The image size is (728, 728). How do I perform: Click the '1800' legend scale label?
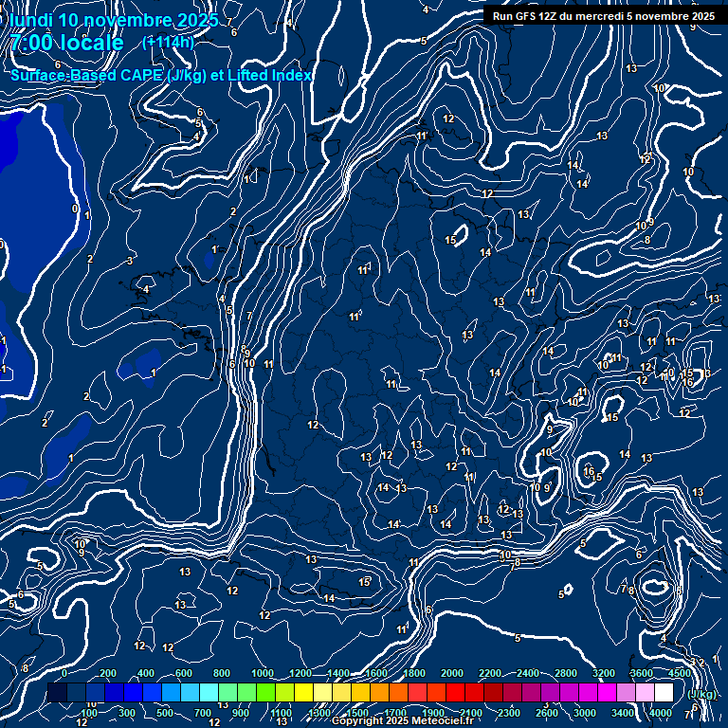point(414,673)
